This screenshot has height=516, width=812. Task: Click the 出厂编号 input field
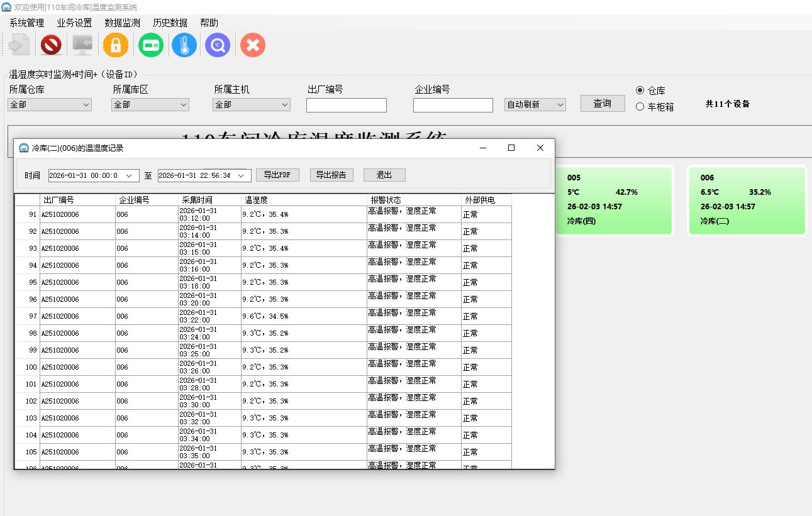point(346,106)
